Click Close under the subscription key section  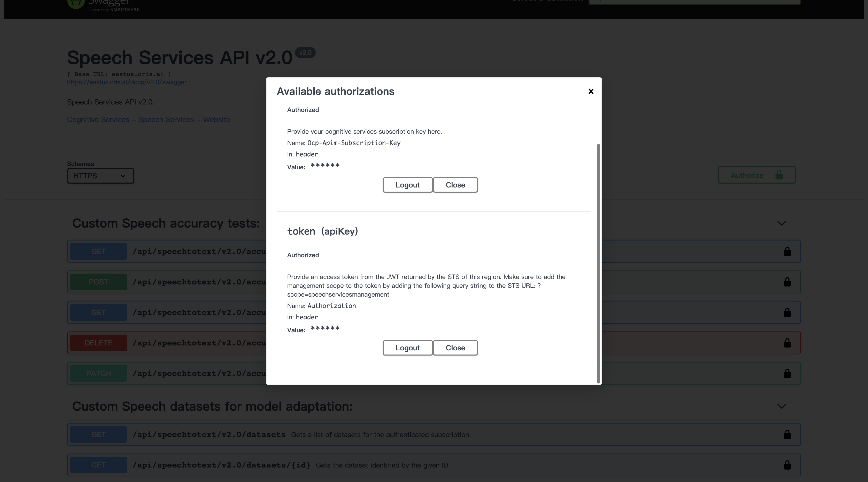[455, 185]
